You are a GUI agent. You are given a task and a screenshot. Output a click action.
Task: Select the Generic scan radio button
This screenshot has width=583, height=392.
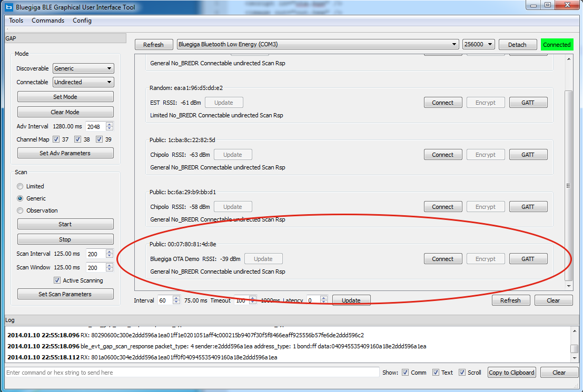coord(20,198)
